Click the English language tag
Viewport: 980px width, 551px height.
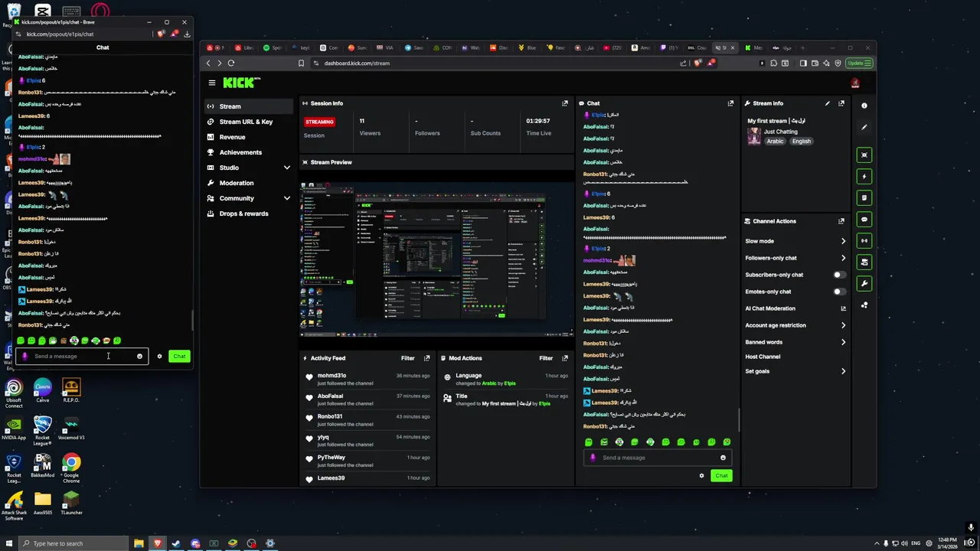(802, 142)
